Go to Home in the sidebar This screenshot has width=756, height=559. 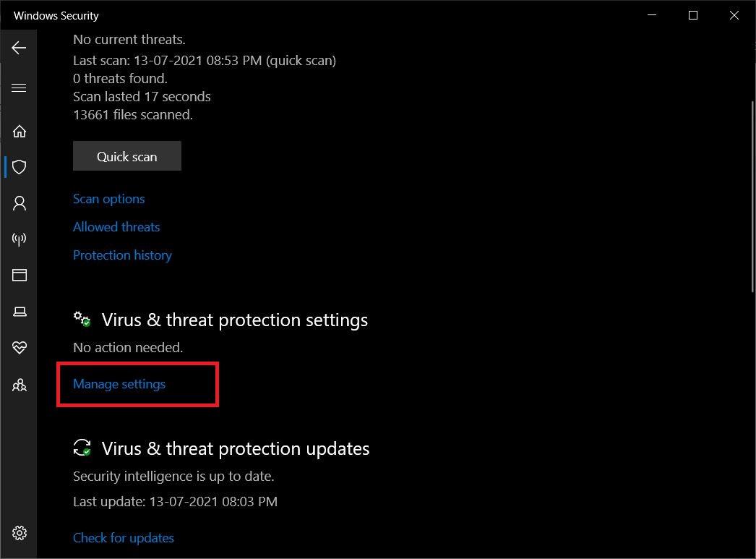coord(20,131)
